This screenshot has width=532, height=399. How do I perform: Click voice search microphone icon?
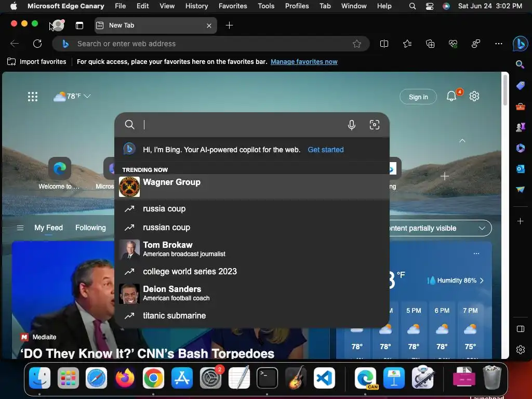352,125
